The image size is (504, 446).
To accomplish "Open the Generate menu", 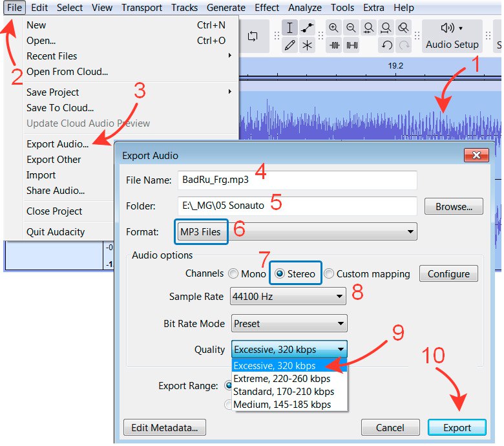I will pos(226,7).
